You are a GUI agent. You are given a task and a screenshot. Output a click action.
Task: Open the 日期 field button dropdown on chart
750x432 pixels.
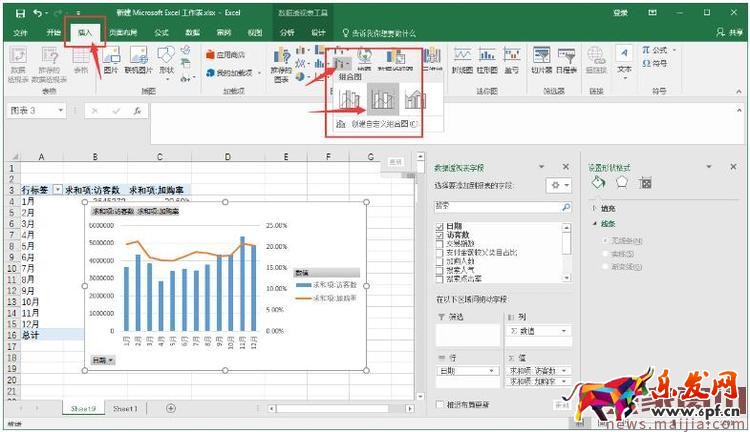(x=102, y=359)
